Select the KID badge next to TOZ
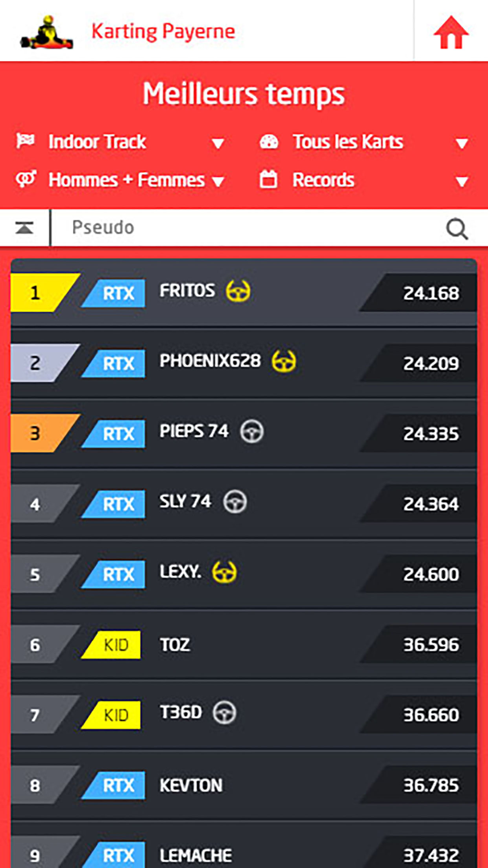Image resolution: width=488 pixels, height=868 pixels. (x=111, y=645)
